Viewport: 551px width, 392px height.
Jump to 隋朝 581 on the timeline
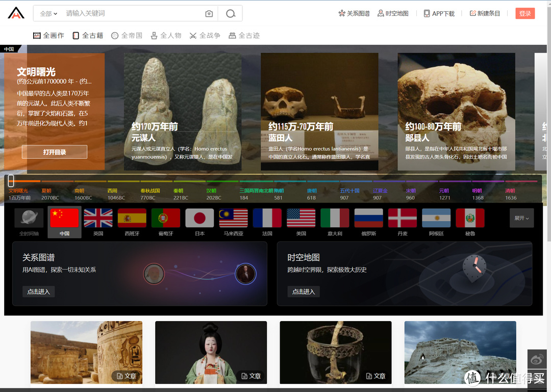pyautogui.click(x=279, y=194)
